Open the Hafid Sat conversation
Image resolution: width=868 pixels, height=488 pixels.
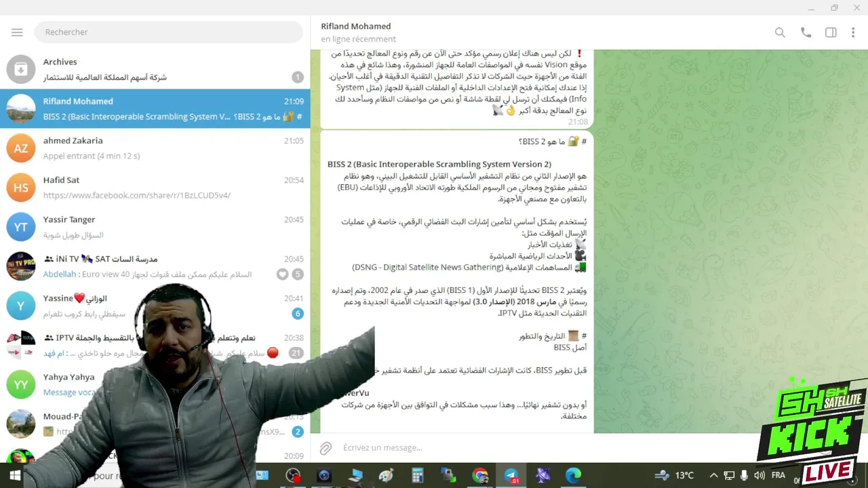[x=155, y=188]
